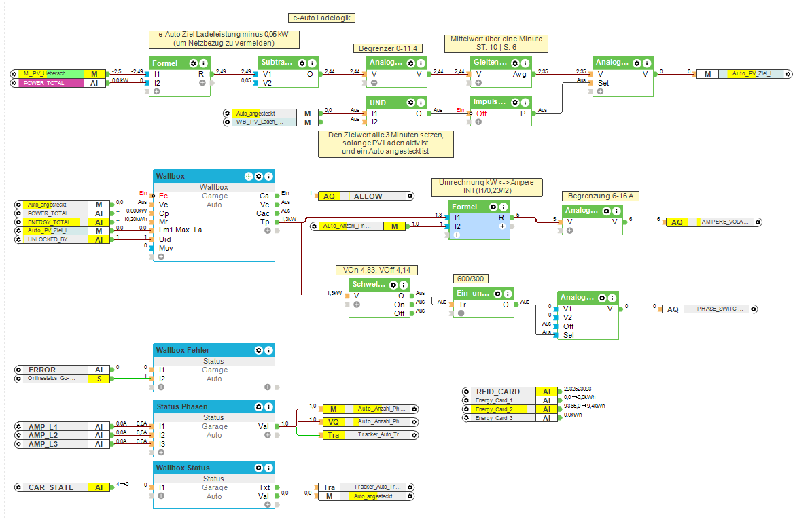The width and height of the screenshot is (812, 520).
Task: Click plus under Muv on Wallbox block
Action: pyautogui.click(x=161, y=257)
